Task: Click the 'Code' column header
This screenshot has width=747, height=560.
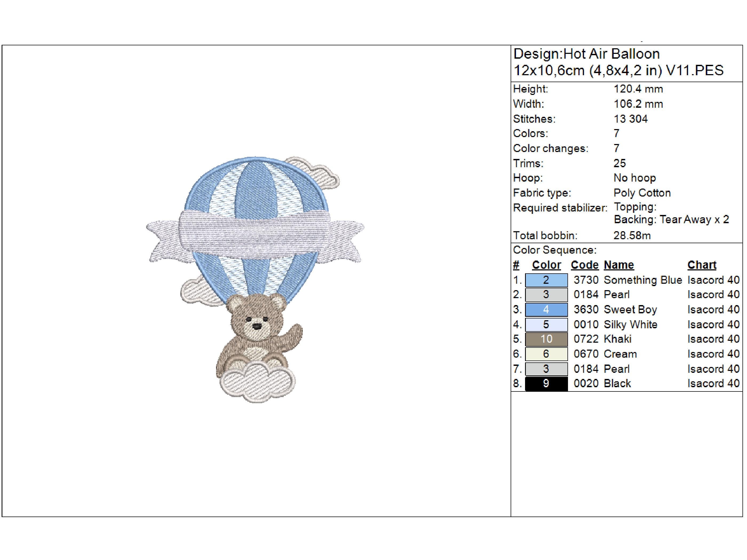Action: click(x=585, y=265)
